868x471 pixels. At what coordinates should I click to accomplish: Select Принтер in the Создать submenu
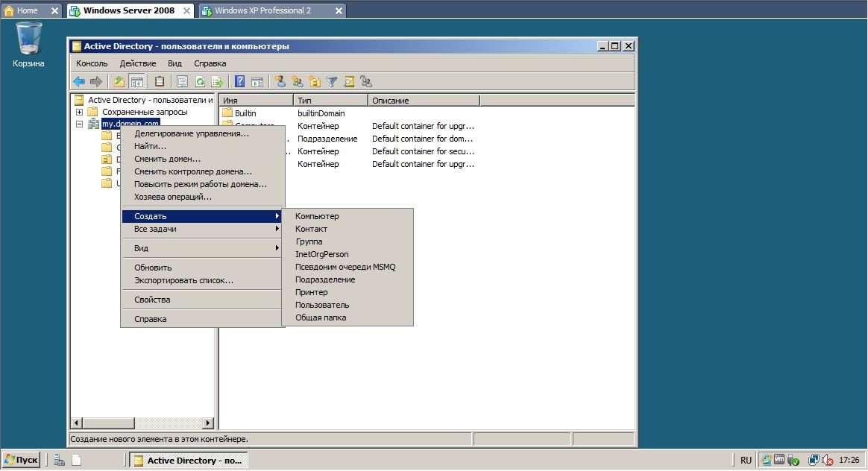pos(347,293)
